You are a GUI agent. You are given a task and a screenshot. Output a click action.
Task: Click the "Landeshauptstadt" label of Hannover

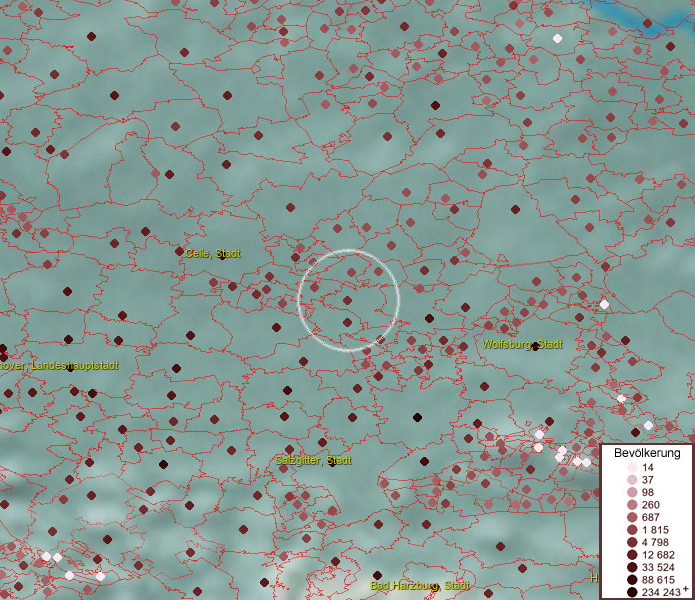click(75, 366)
